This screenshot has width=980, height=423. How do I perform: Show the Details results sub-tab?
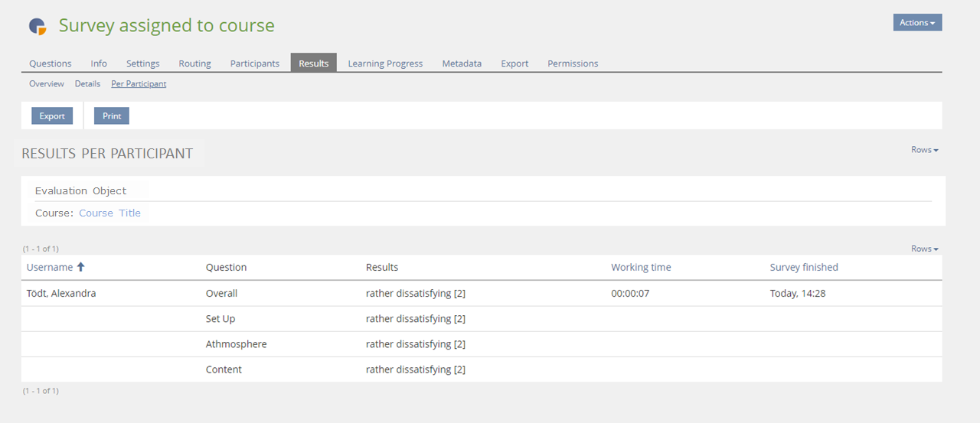tap(87, 84)
